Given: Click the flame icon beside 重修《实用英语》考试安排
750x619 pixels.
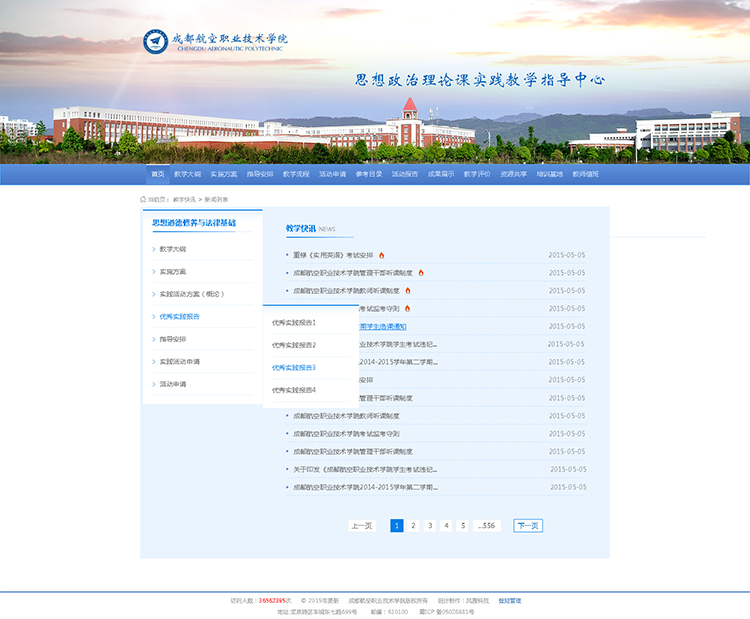Looking at the screenshot, I should point(381,255).
